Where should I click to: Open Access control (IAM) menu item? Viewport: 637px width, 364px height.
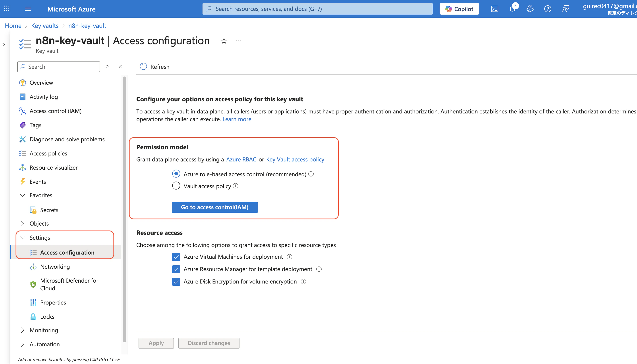pyautogui.click(x=56, y=111)
